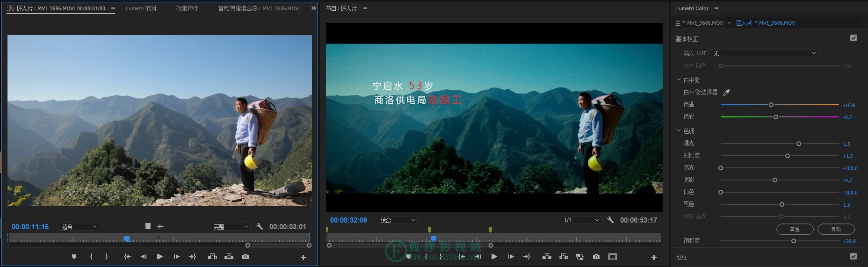Export frame camera icon in Program monitor

(x=596, y=257)
